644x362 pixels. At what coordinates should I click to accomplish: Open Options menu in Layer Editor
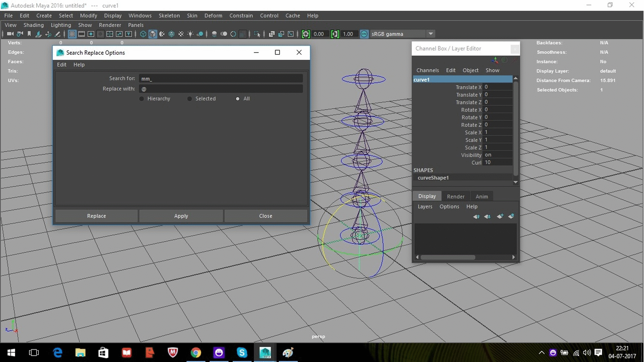[449, 206]
